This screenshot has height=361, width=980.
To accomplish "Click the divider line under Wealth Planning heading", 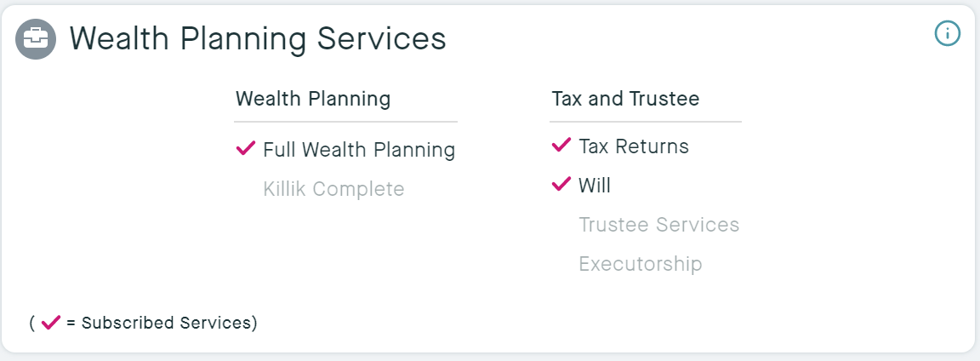I will click(x=345, y=122).
